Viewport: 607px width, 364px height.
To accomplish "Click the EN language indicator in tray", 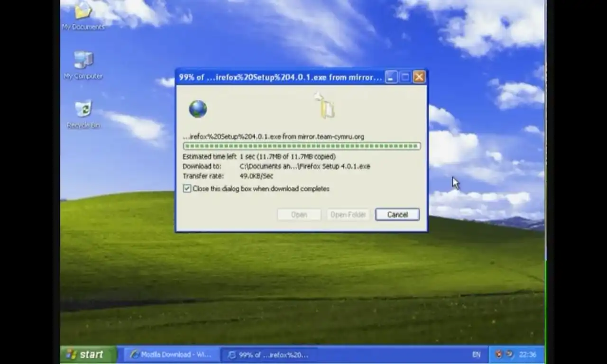I will tap(476, 355).
